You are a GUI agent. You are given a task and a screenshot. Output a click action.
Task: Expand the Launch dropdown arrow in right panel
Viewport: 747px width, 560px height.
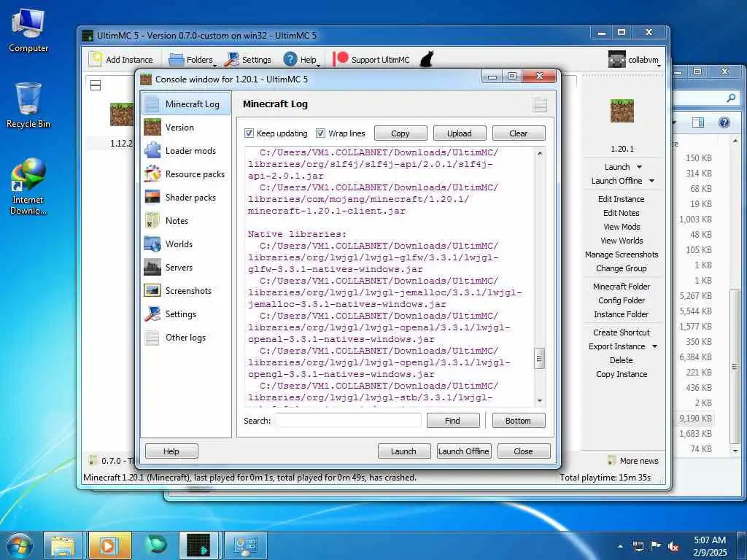[x=639, y=167]
